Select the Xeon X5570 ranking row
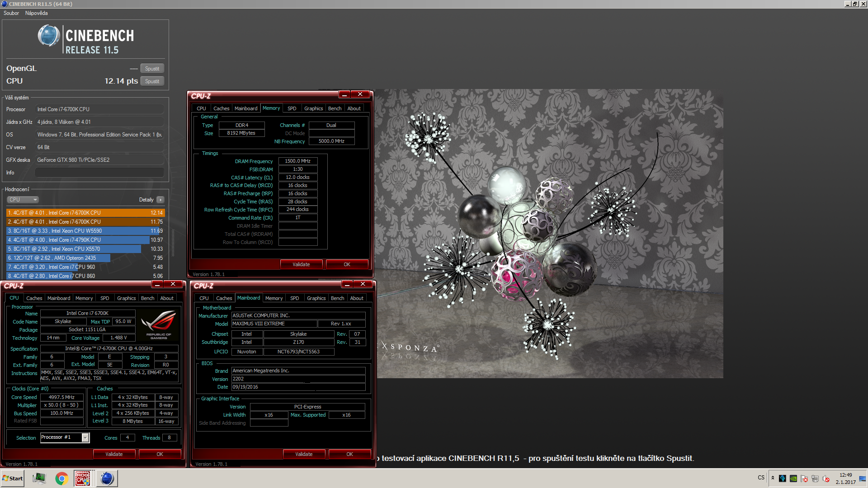 pyautogui.click(x=85, y=249)
